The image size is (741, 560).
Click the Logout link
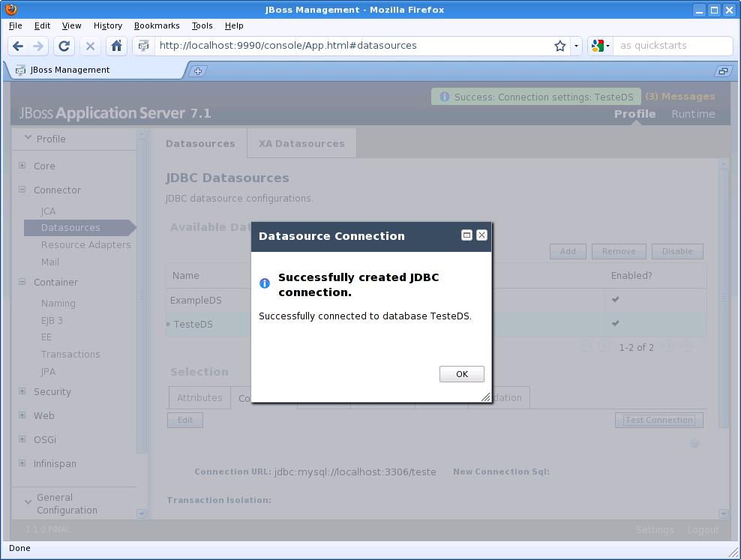703,530
